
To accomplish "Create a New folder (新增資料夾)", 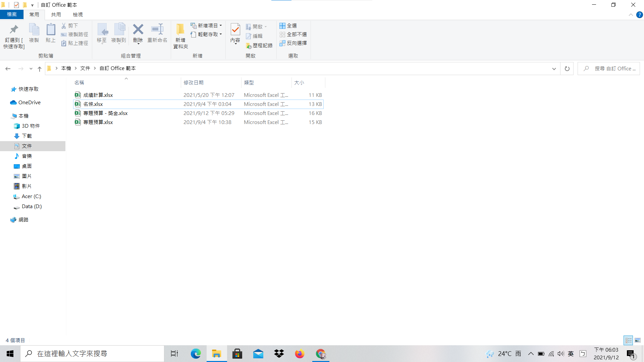I will (x=180, y=36).
